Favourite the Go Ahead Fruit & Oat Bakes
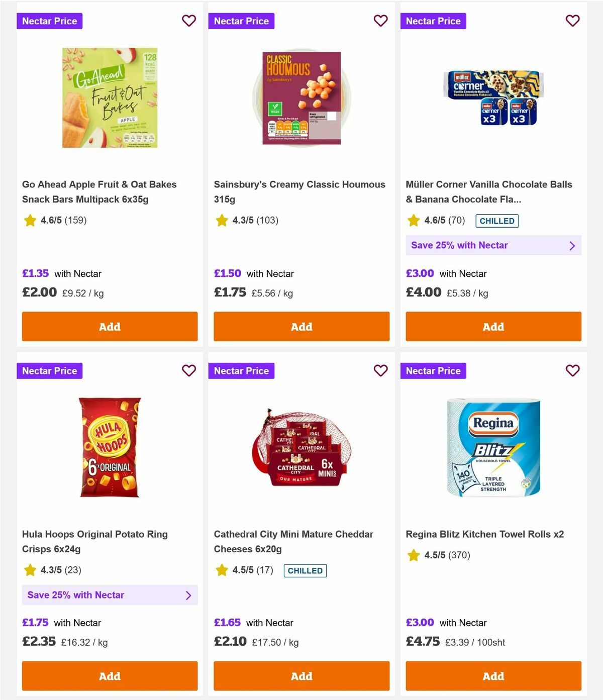Image resolution: width=603 pixels, height=700 pixels. click(189, 21)
